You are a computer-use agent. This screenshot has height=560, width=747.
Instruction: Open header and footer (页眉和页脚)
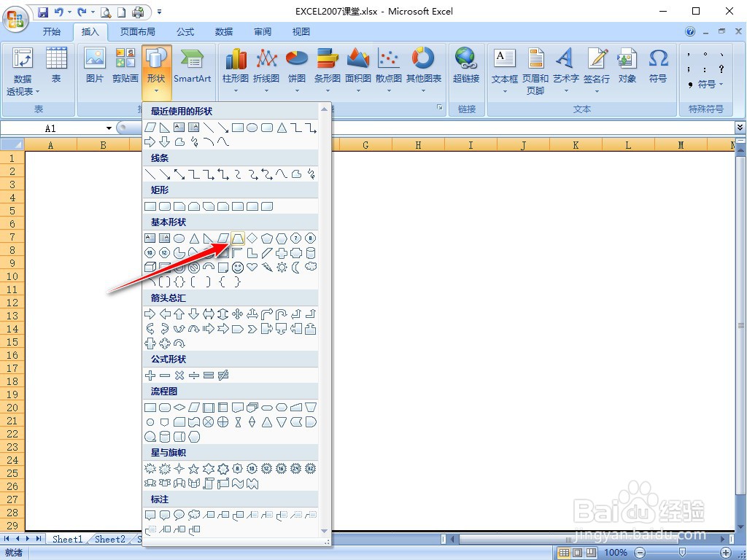(x=535, y=71)
